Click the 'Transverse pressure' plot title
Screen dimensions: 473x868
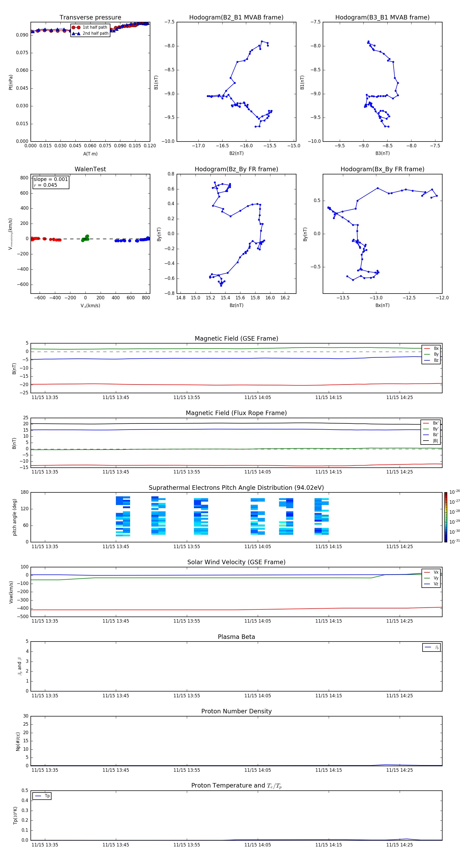click(x=90, y=18)
